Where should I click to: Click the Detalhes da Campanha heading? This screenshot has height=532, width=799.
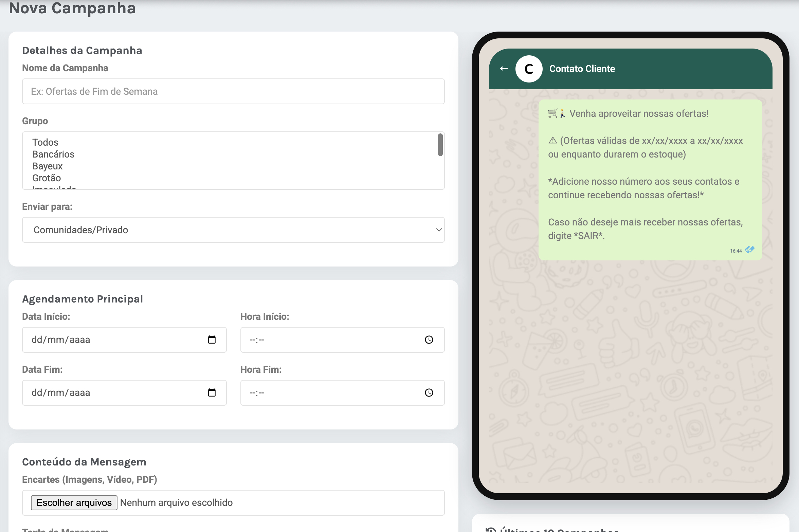82,50
